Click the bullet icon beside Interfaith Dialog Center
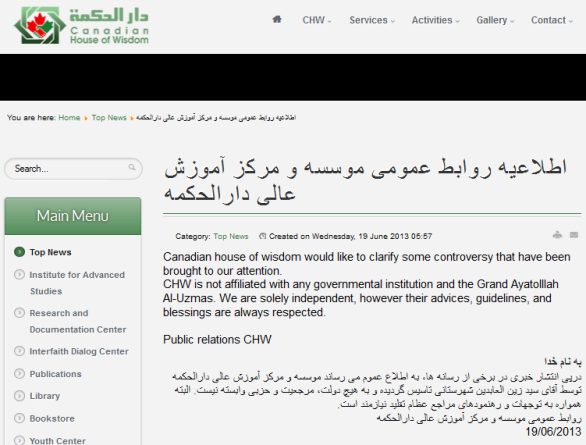The height and width of the screenshot is (445, 586). coord(19,351)
